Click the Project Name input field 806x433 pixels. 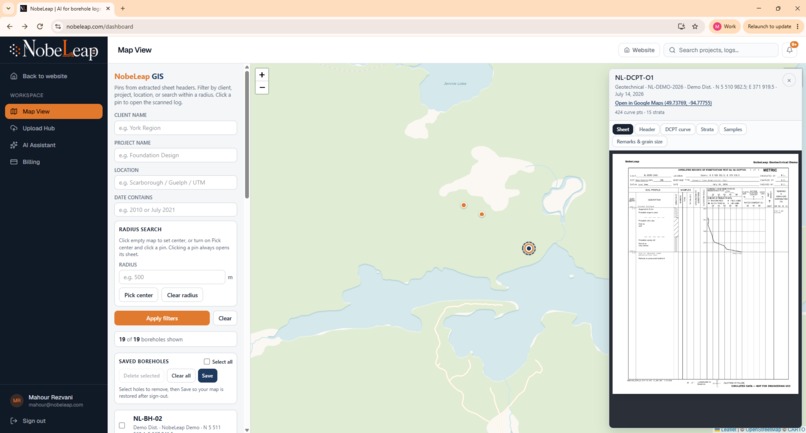pyautogui.click(x=175, y=155)
